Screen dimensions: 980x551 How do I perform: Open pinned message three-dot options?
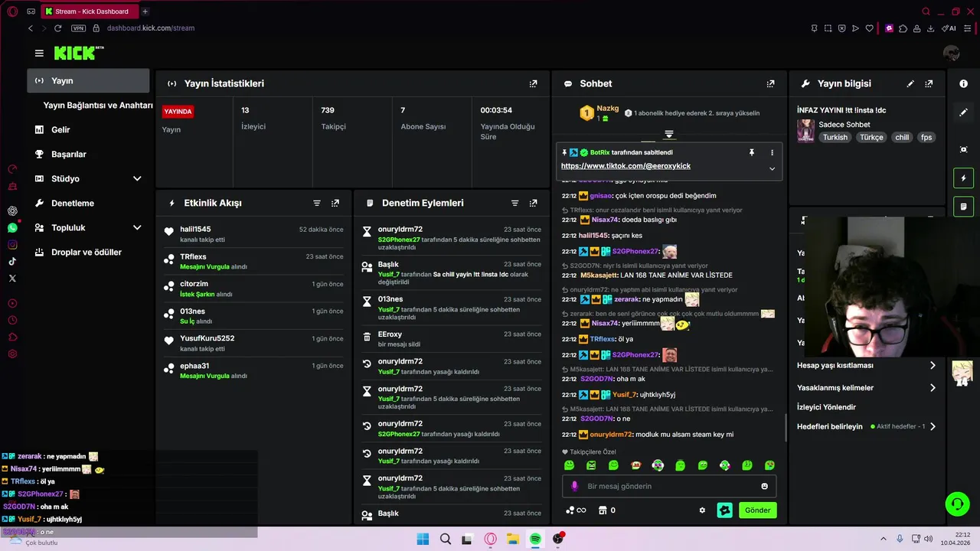coord(772,152)
